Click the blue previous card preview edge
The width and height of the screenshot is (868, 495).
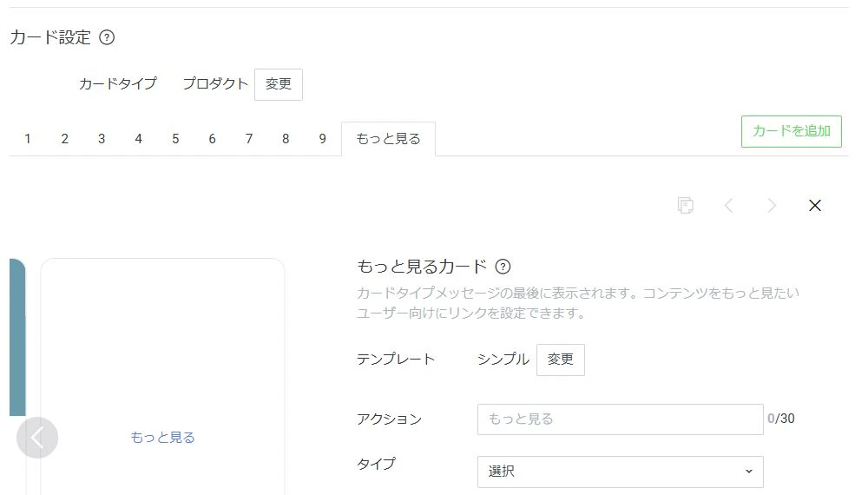coord(17,337)
